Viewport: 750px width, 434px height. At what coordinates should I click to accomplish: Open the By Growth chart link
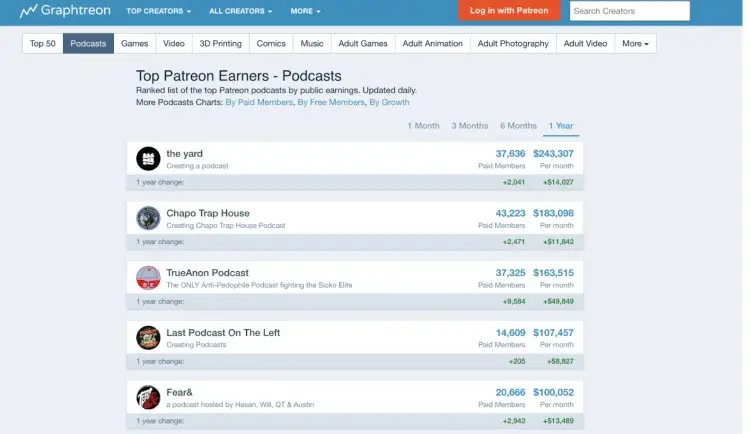[x=389, y=102]
